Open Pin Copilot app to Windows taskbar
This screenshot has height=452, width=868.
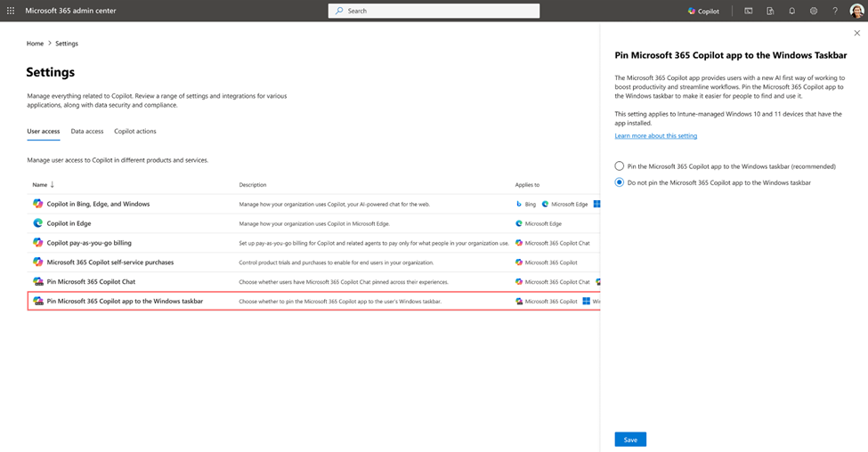point(125,301)
